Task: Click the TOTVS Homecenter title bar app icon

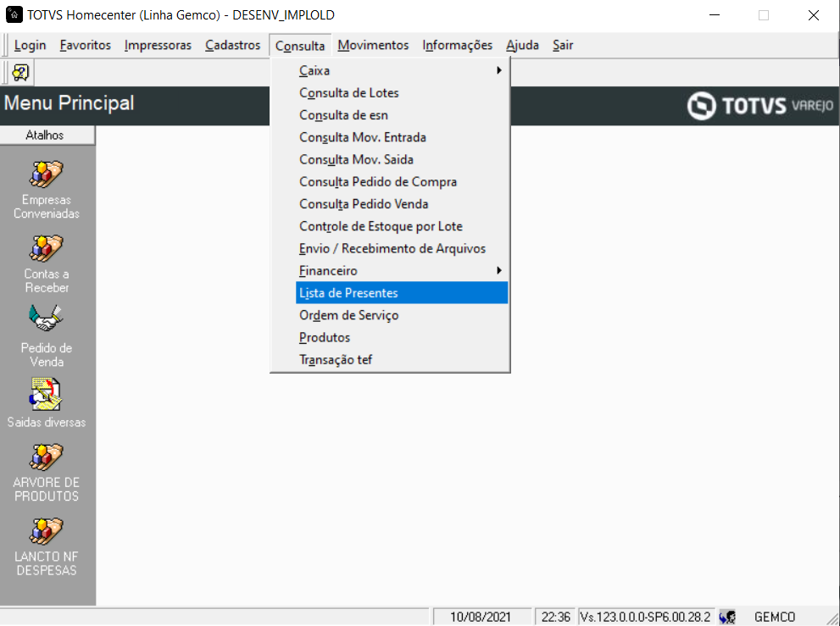Action: 14,14
